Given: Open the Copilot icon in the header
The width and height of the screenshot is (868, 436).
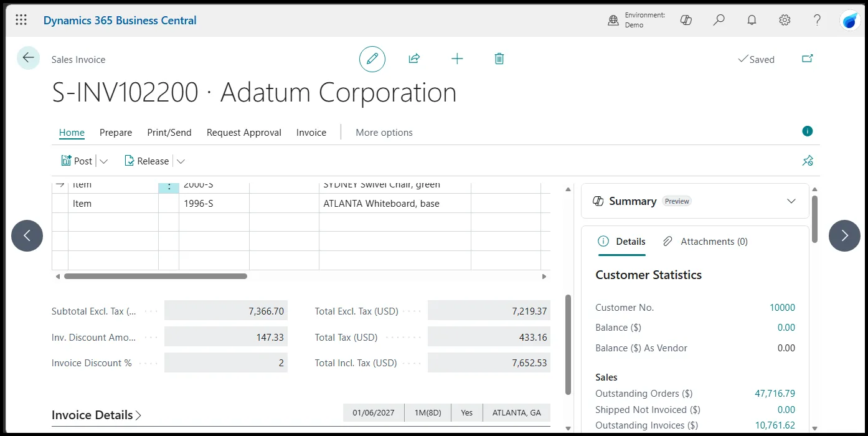Looking at the screenshot, I should point(686,20).
